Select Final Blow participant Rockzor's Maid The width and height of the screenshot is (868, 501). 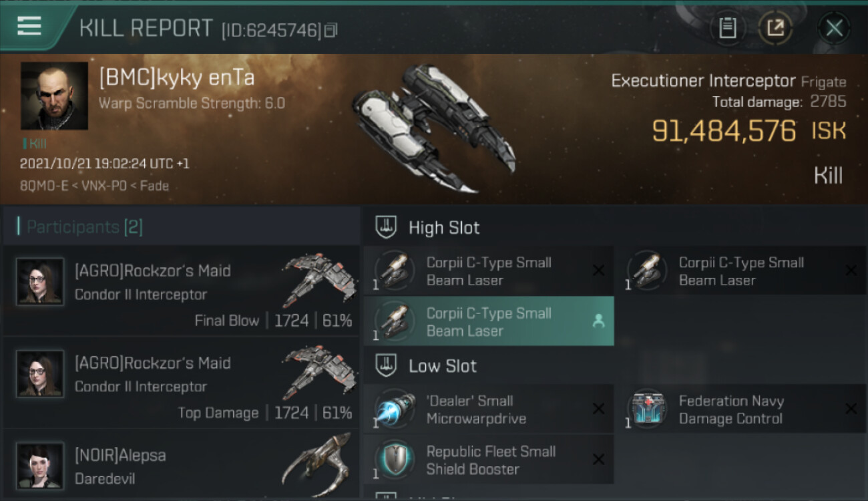[x=180, y=291]
